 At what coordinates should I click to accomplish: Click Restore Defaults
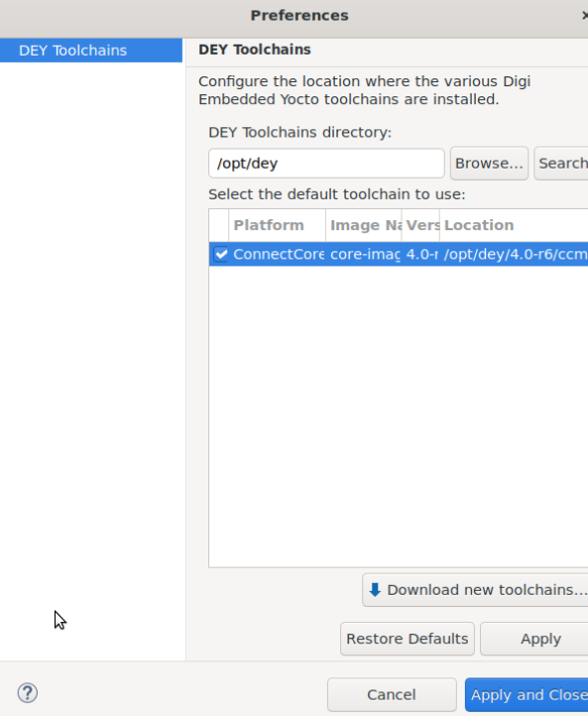pyautogui.click(x=408, y=639)
